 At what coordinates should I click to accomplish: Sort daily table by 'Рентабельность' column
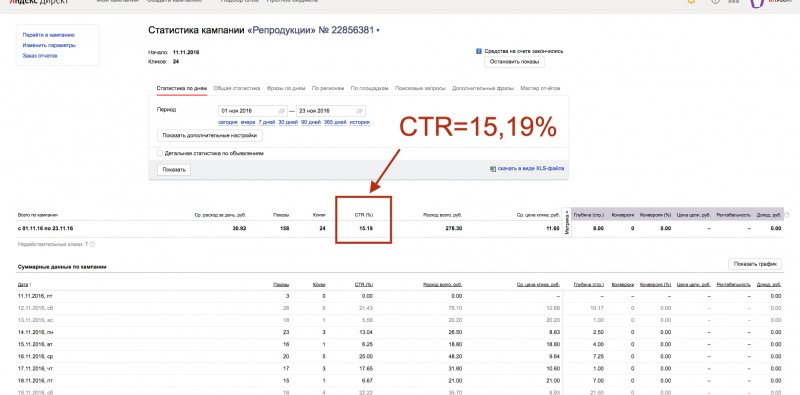tap(734, 284)
